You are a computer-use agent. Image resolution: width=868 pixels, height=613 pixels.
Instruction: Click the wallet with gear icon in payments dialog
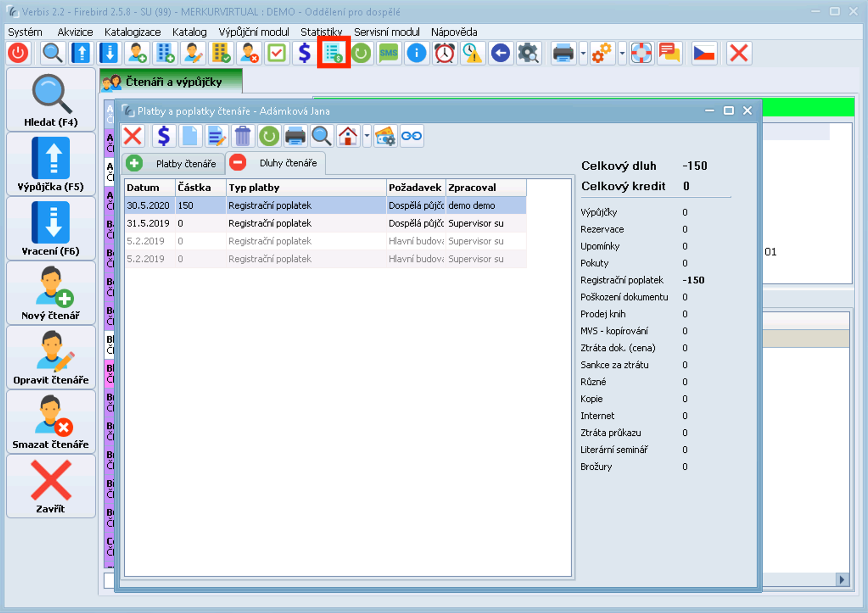tap(385, 136)
